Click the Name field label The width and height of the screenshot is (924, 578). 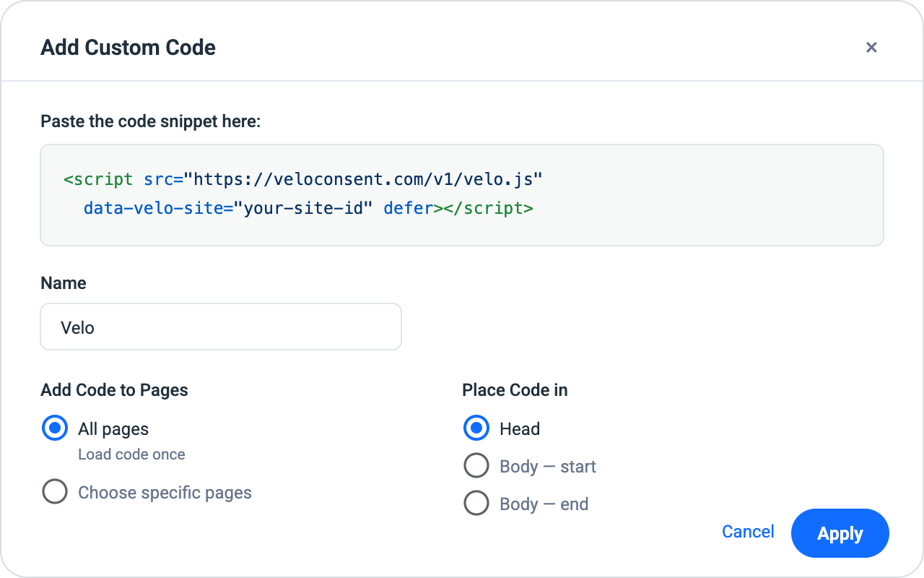(64, 283)
